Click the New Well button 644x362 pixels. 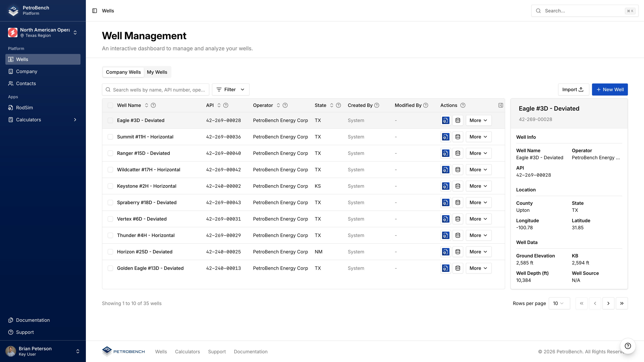click(x=609, y=89)
